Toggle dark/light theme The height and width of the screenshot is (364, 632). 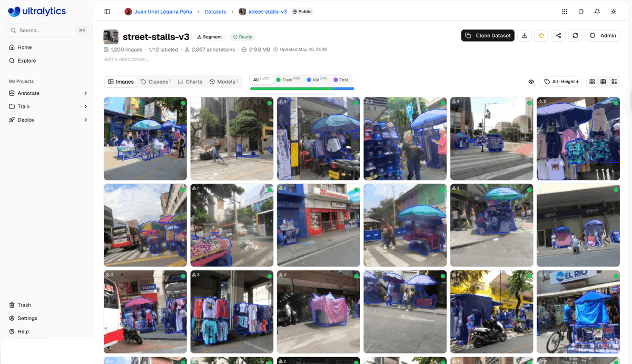tap(614, 12)
